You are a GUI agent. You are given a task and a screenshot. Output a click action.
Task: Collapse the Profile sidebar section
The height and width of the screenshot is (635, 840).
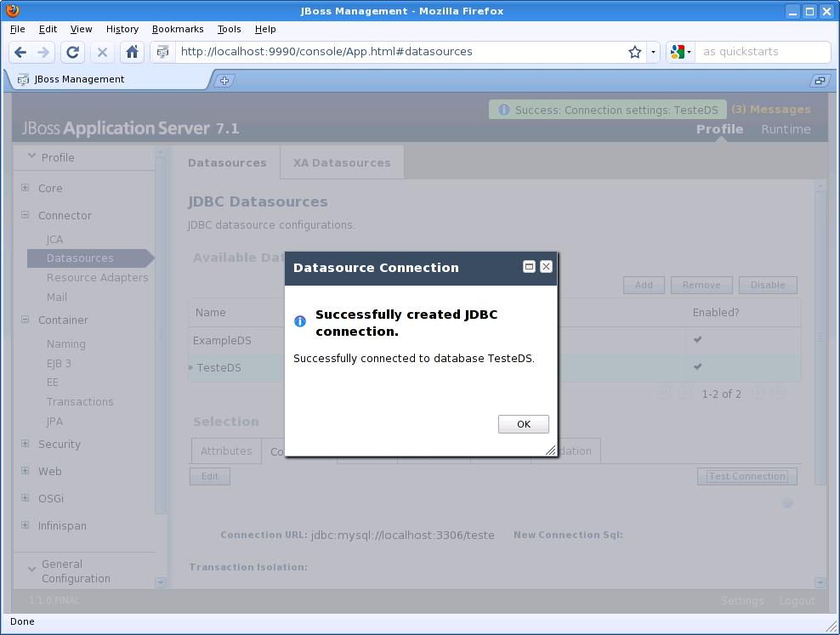(x=32, y=156)
